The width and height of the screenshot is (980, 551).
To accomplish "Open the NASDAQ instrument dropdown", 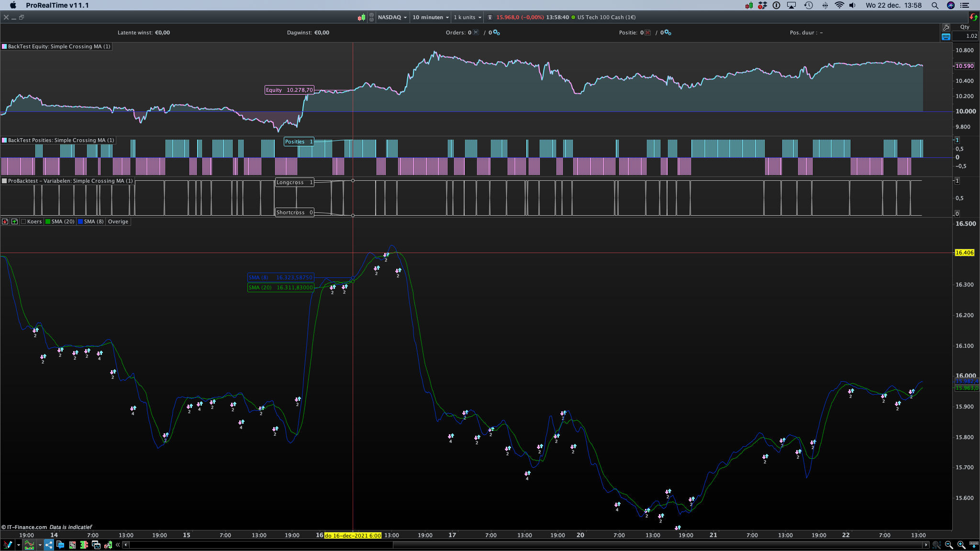I will pyautogui.click(x=392, y=17).
